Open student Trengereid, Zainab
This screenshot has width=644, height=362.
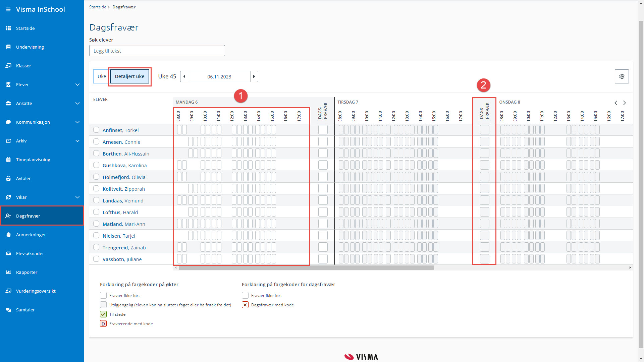[124, 247]
